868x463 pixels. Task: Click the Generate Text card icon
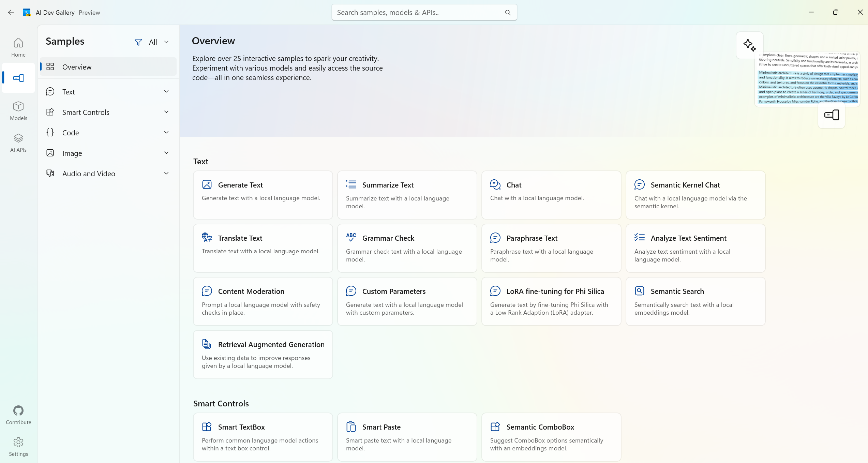pyautogui.click(x=207, y=184)
